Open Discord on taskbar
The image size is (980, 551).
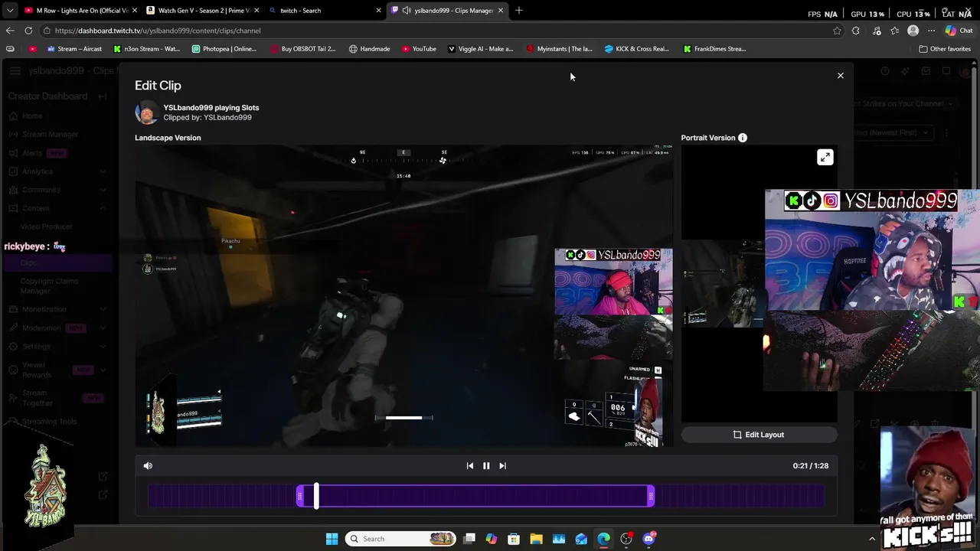point(648,539)
